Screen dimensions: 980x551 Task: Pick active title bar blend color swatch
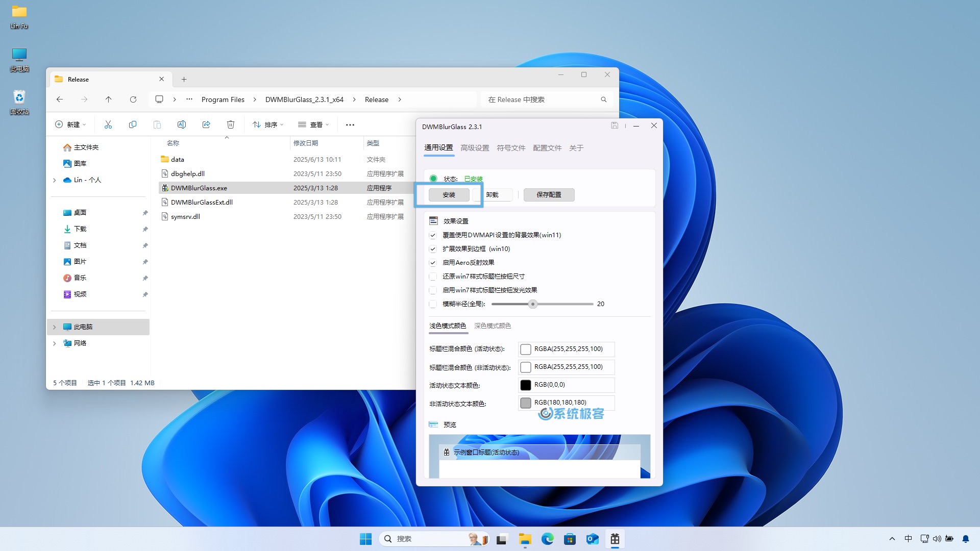(x=526, y=349)
